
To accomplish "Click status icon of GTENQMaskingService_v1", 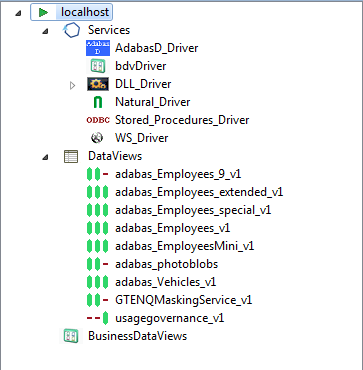I will (97, 300).
